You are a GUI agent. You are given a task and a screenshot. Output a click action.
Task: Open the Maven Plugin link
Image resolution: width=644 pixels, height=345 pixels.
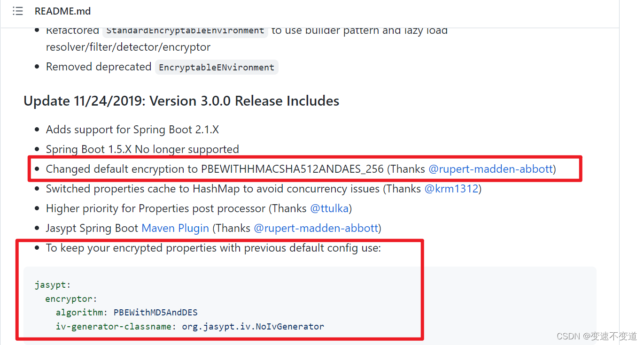point(175,228)
